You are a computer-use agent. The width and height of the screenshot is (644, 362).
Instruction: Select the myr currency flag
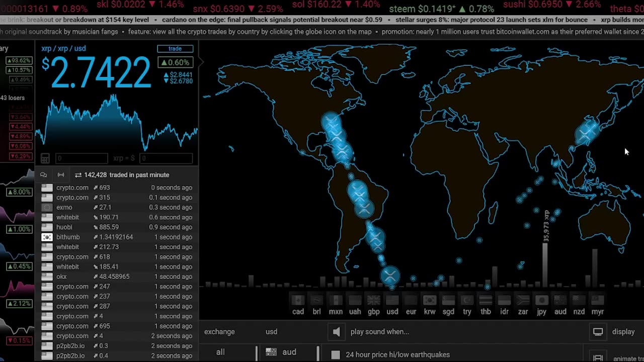point(598,300)
